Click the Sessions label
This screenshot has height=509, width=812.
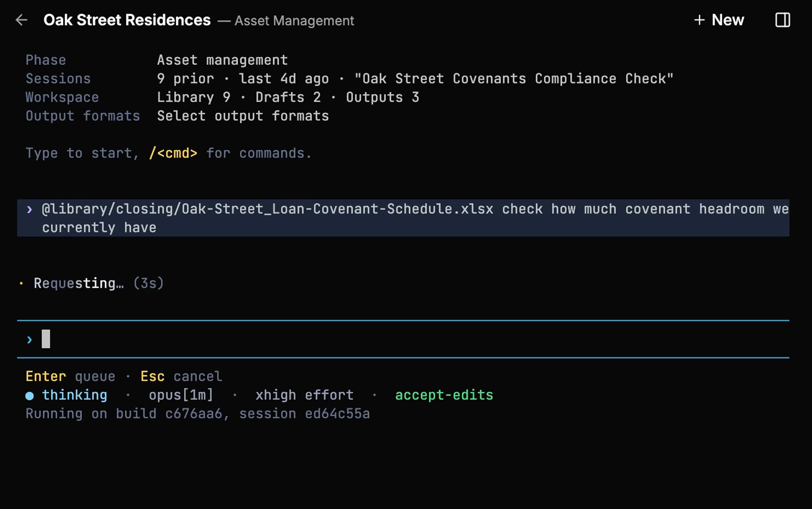(x=58, y=79)
